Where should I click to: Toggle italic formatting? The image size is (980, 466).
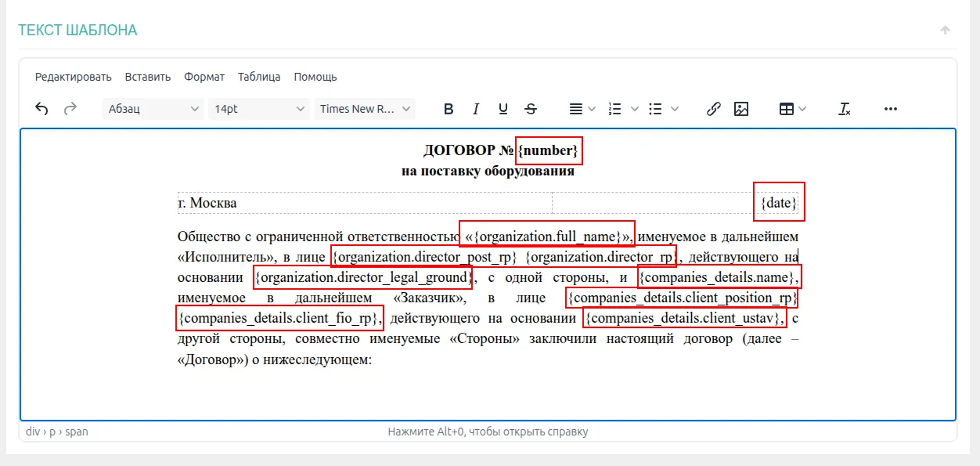click(x=475, y=109)
